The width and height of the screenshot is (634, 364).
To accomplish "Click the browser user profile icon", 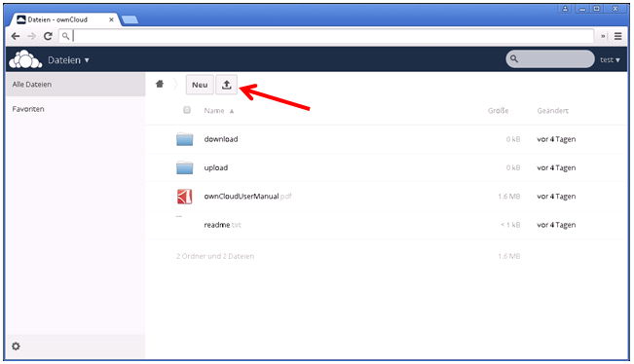I will pos(565,9).
